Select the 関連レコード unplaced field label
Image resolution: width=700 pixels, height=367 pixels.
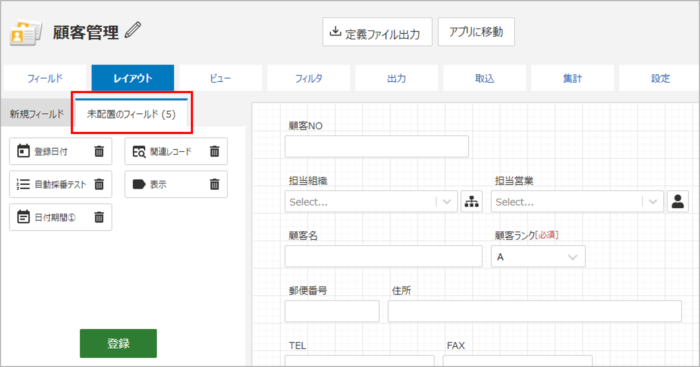point(171,152)
